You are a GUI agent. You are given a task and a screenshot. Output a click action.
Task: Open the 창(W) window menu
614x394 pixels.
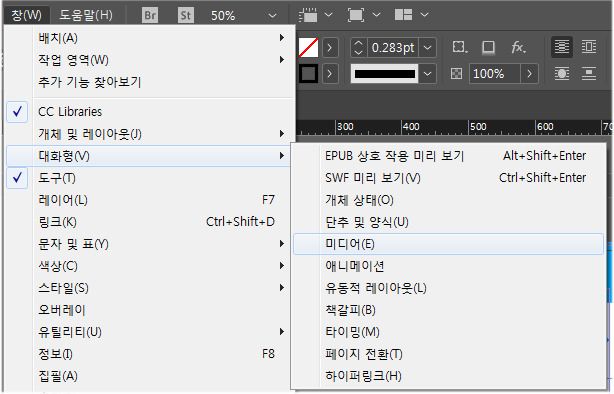coord(27,15)
